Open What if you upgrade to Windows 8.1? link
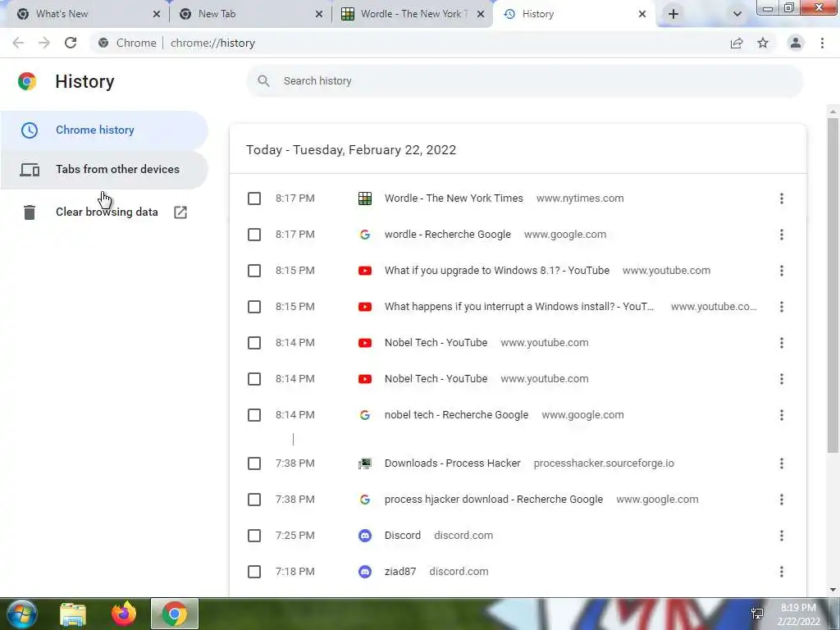Image resolution: width=840 pixels, height=630 pixels. coord(496,271)
